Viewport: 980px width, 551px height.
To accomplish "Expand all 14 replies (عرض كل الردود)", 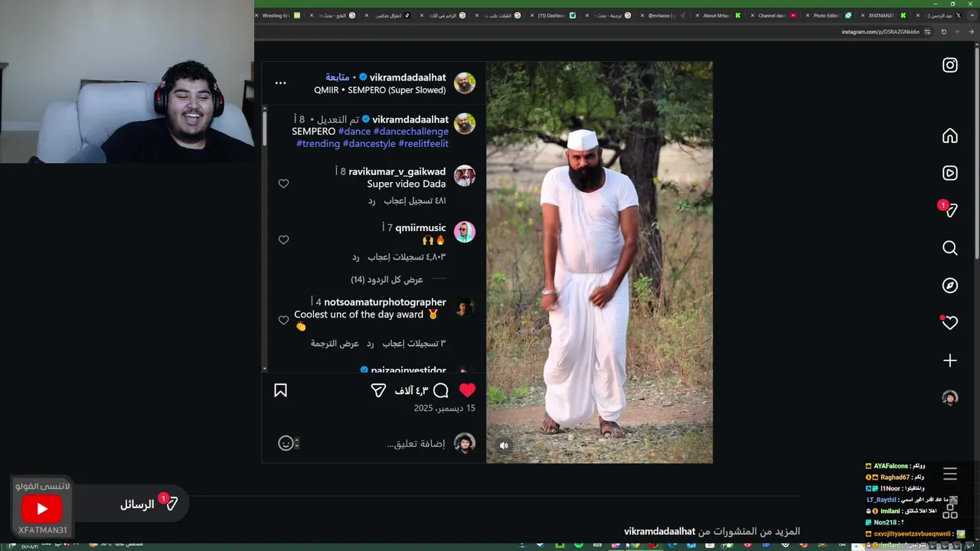I will 387,279.
